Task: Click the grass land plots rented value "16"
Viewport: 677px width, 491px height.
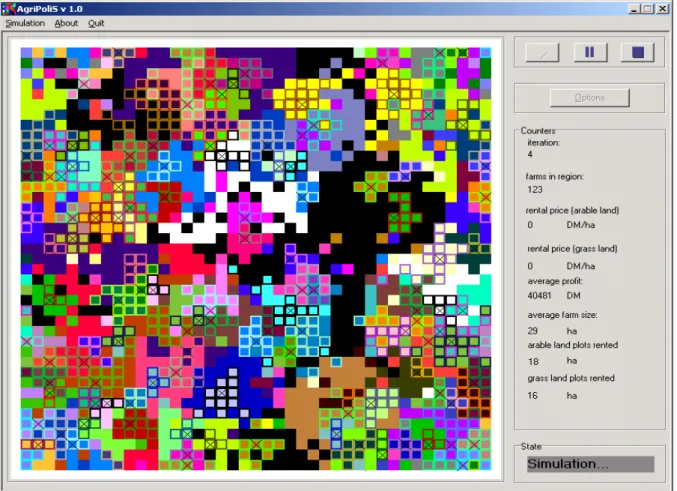Action: click(x=533, y=396)
